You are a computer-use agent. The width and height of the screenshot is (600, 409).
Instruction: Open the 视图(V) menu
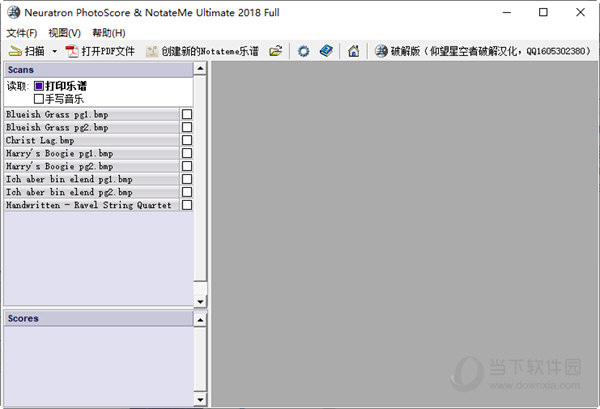coord(65,33)
